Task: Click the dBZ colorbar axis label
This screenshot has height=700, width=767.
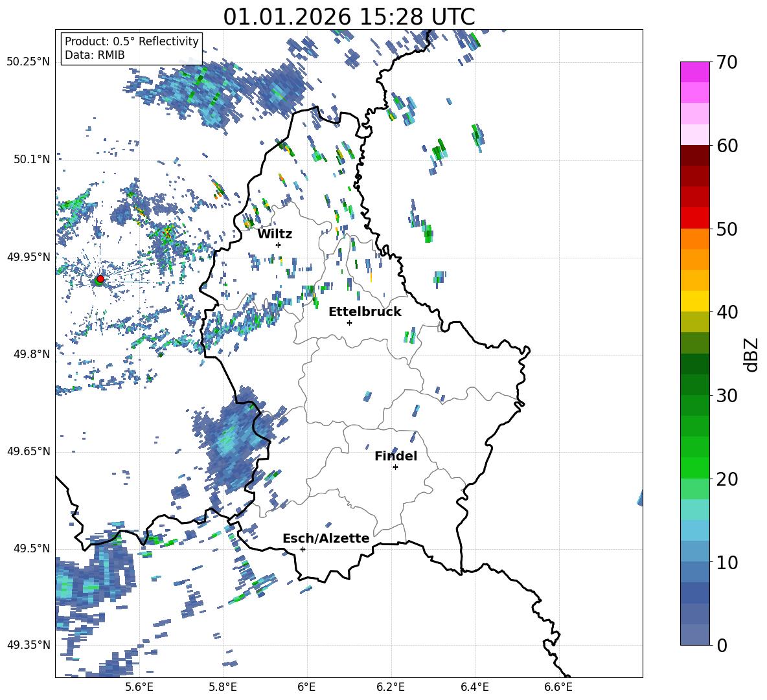Action: (752, 354)
